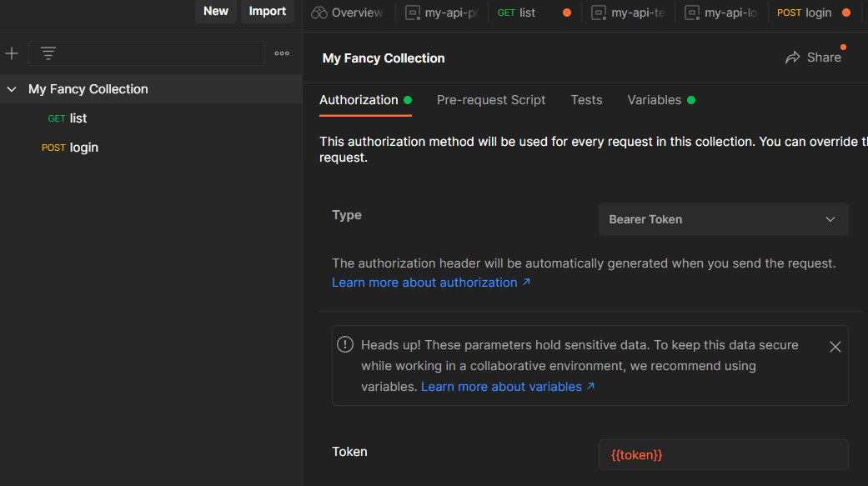This screenshot has height=486, width=868.
Task: Open Learn more about authorization link
Action: [x=431, y=283]
